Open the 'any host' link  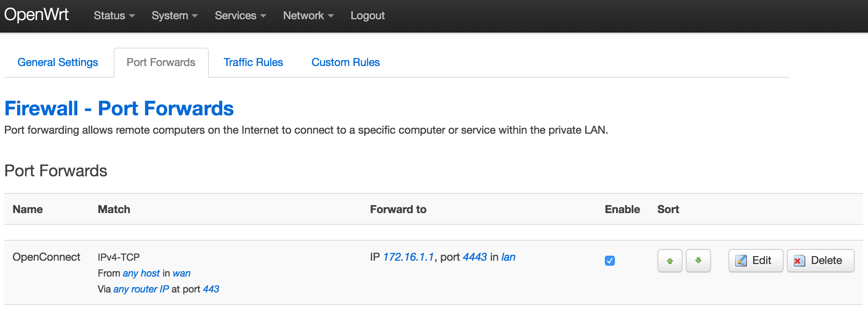tap(141, 273)
